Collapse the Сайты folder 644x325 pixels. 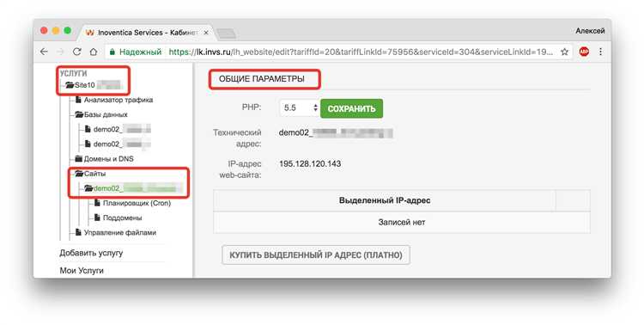click(79, 174)
